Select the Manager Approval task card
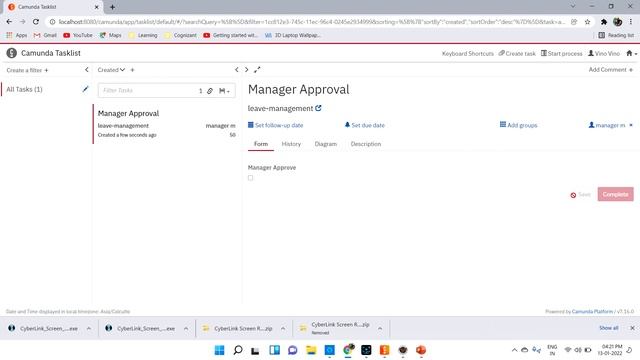The image size is (640, 360). pos(165,124)
